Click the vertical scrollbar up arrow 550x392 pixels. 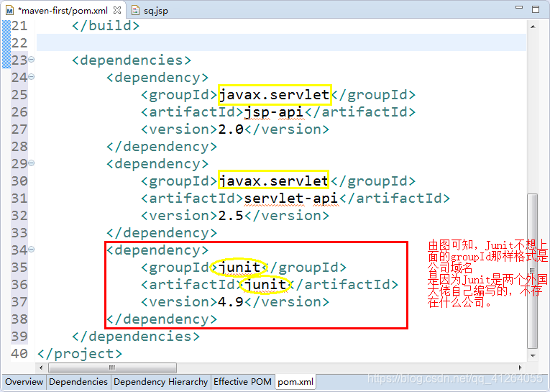(x=533, y=27)
